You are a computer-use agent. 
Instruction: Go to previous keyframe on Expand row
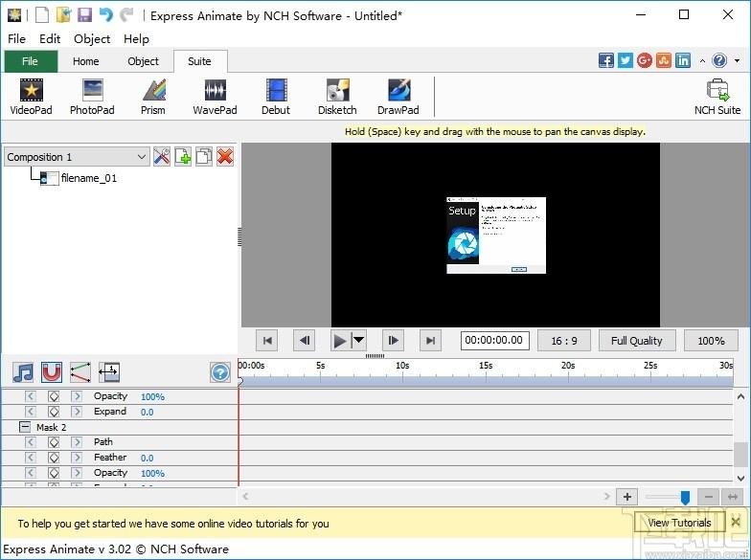pyautogui.click(x=31, y=412)
